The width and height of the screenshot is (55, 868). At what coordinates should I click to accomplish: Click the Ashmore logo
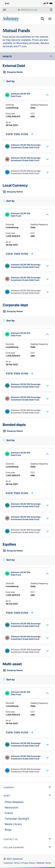point(11,19)
